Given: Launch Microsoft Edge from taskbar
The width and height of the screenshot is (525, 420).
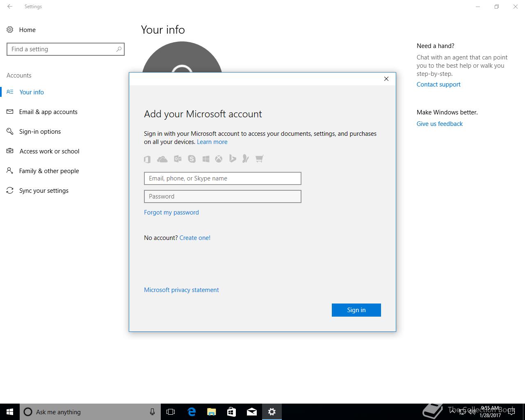Looking at the screenshot, I should coord(191,412).
